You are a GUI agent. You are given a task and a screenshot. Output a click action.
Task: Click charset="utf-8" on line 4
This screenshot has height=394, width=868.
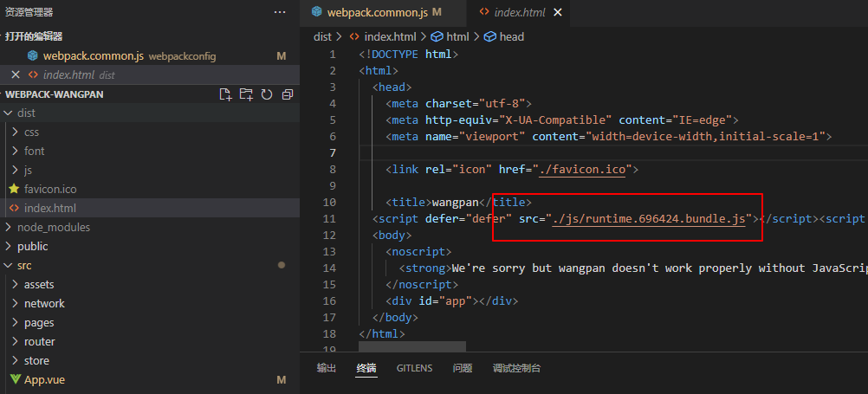[475, 104]
